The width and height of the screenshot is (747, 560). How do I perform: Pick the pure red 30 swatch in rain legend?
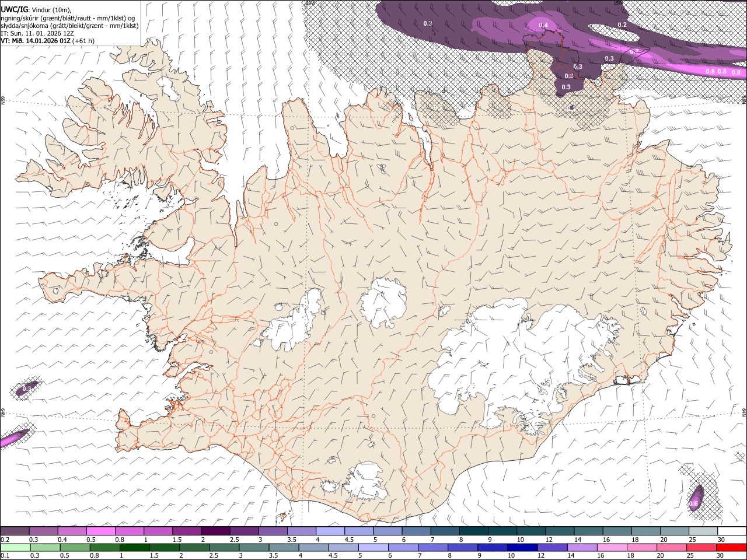coord(731,547)
